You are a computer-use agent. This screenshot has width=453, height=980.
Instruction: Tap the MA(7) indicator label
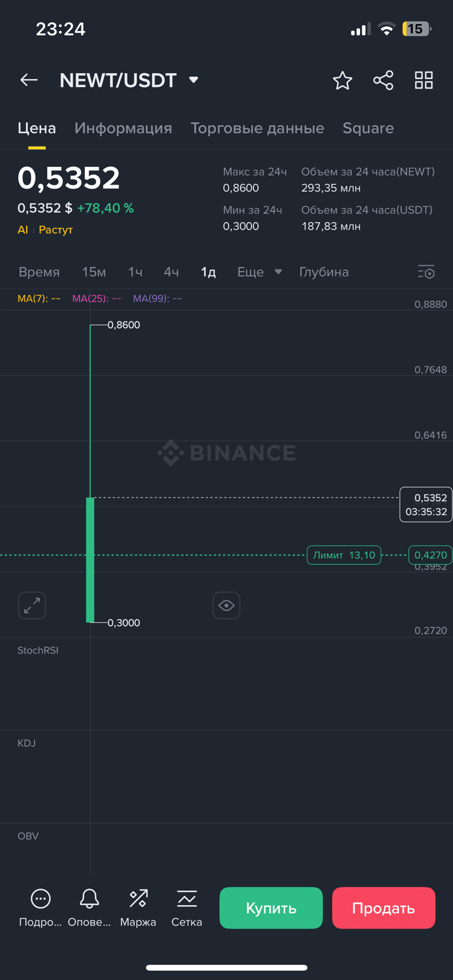point(39,299)
